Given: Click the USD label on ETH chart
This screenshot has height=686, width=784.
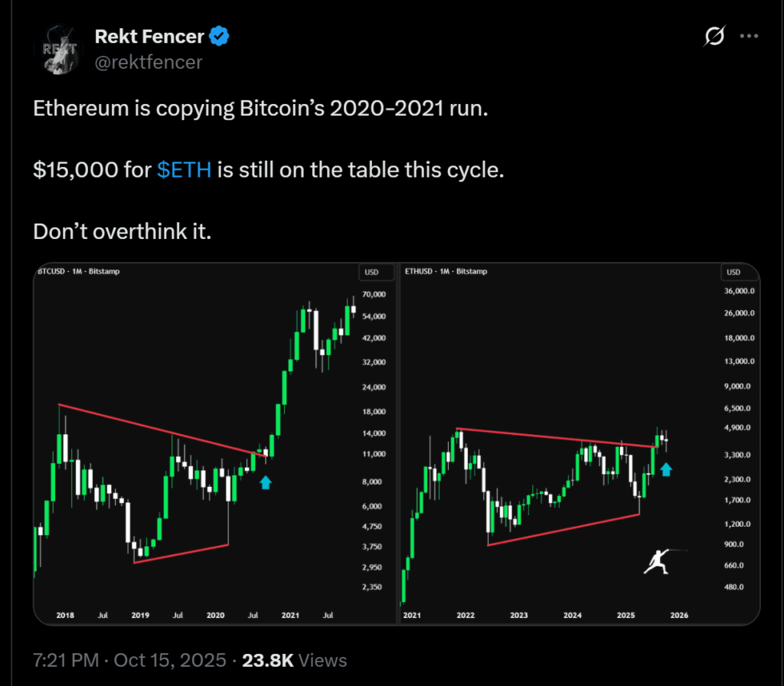Looking at the screenshot, I should (733, 272).
